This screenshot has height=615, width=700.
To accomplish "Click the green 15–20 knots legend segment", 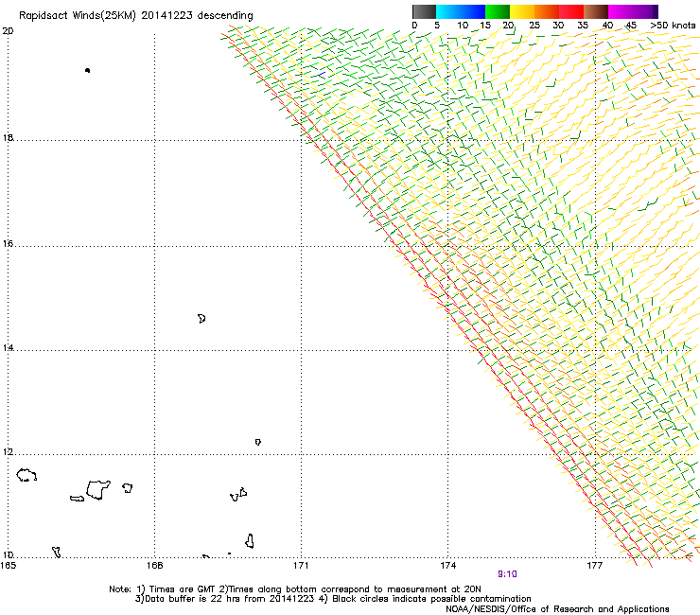I will [x=498, y=11].
